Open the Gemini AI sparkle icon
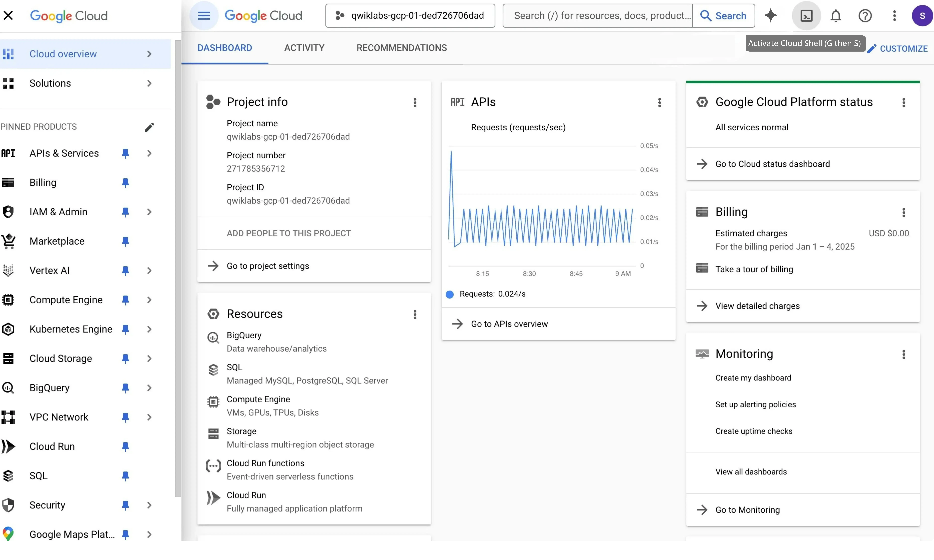The image size is (934, 560). pos(770,15)
